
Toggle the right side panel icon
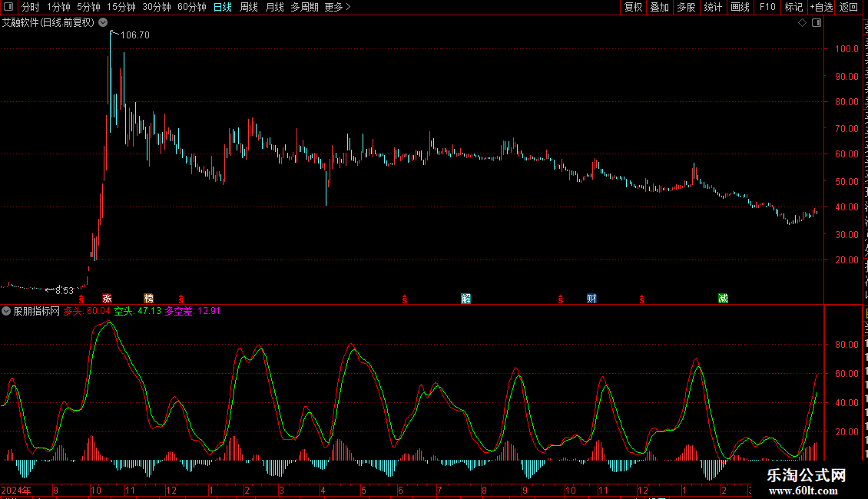[x=817, y=23]
